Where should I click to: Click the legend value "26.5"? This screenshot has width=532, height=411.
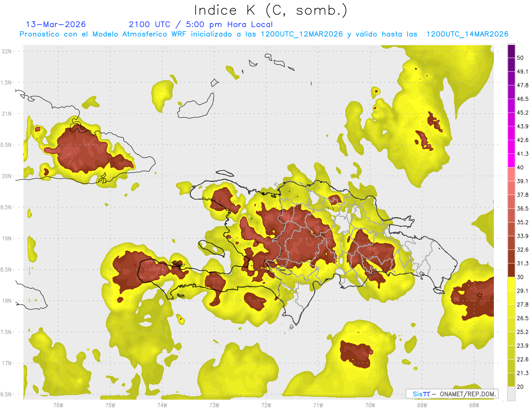click(x=523, y=318)
